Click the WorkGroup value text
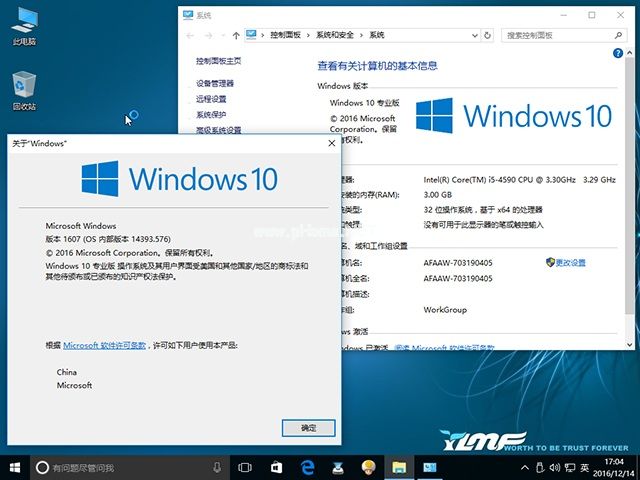Screen dimensions: 640x480 click(445, 309)
